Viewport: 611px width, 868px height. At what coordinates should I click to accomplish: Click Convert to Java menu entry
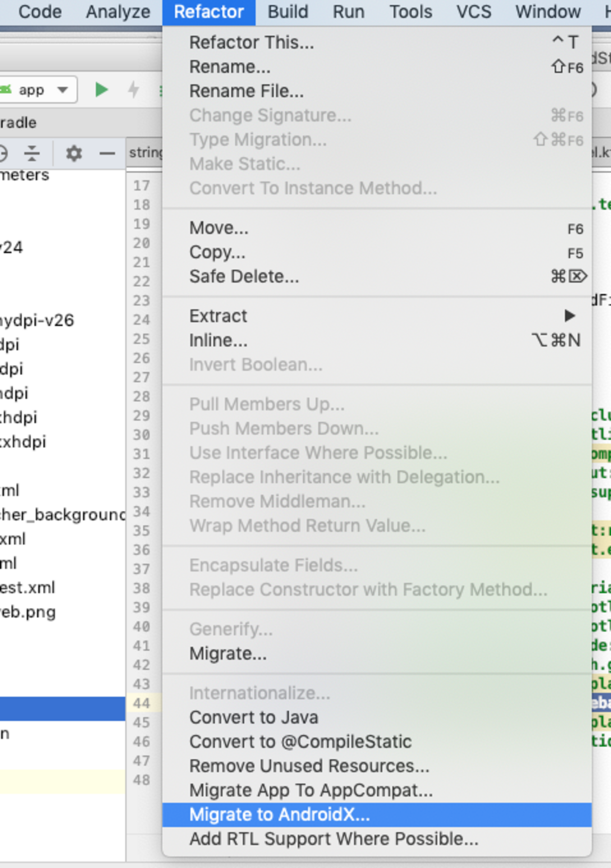(253, 718)
